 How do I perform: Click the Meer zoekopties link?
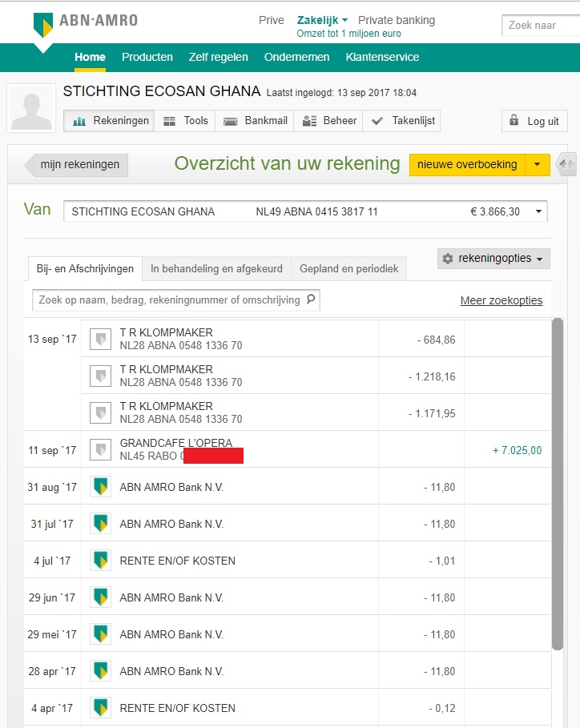501,300
